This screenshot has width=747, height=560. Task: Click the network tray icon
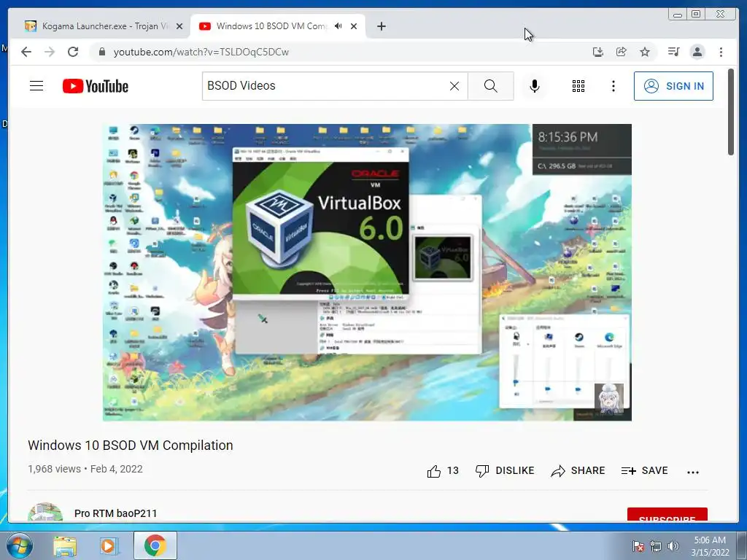click(656, 546)
